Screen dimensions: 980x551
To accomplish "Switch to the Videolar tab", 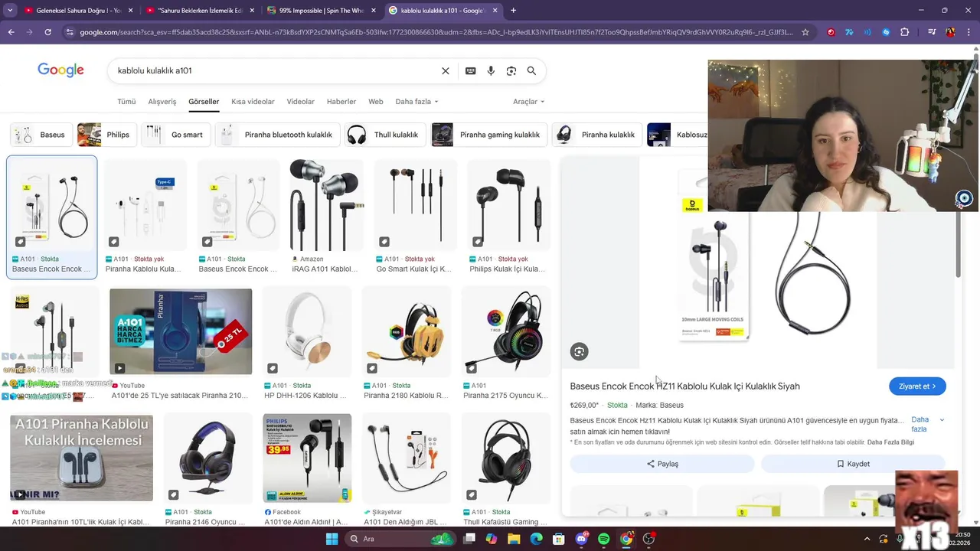I will pyautogui.click(x=300, y=102).
